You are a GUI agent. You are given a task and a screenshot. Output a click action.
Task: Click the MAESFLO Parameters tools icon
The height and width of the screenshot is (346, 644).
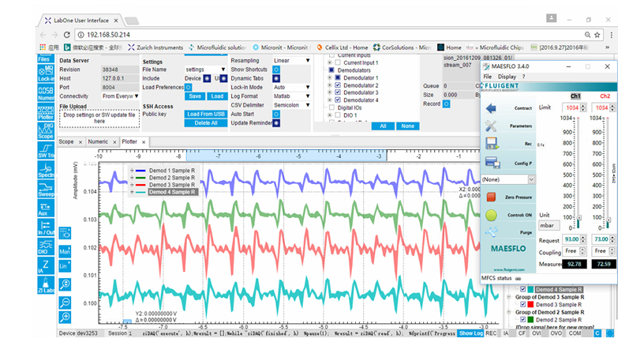coord(492,126)
